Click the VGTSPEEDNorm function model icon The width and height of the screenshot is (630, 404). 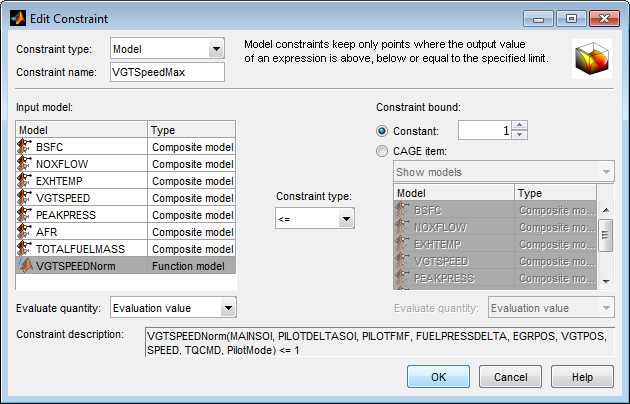pos(25,266)
